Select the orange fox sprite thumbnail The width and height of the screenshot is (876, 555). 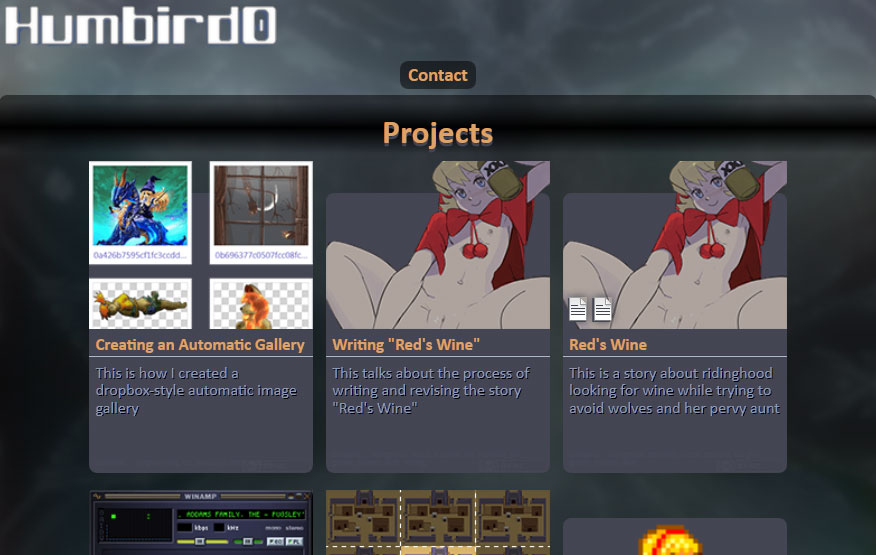coord(261,304)
